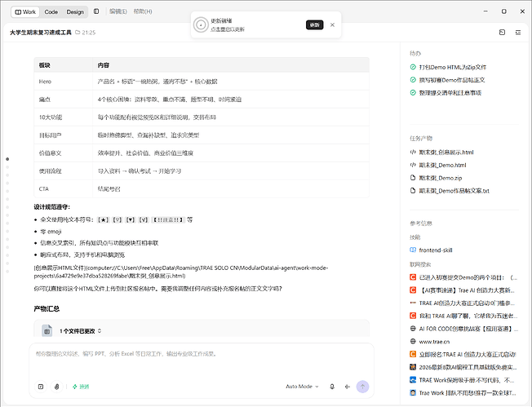Image resolution: width=532 pixels, height=407 pixels.
Task: Open the 创意展示HTML文件 computer path link
Action: point(181,272)
